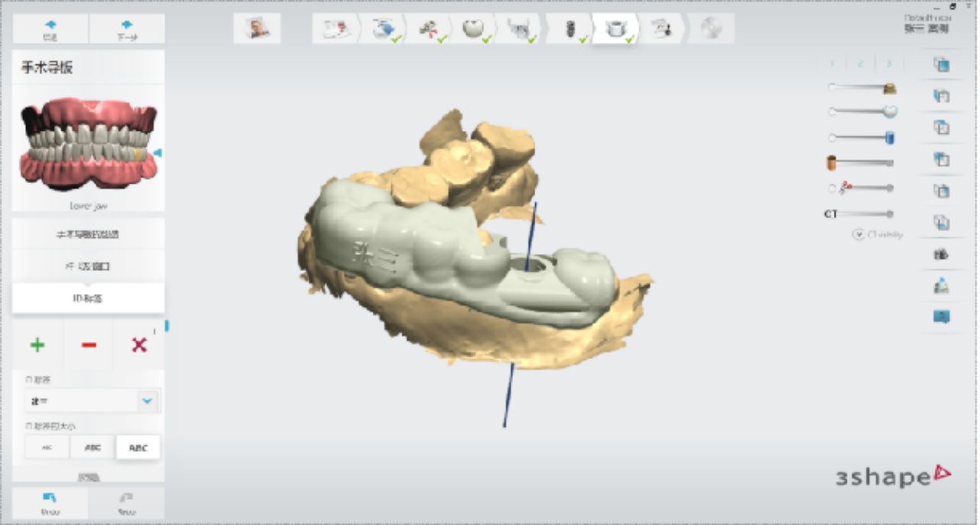Click the top view-cube icon on right toolbar
980x525 pixels.
(x=941, y=64)
